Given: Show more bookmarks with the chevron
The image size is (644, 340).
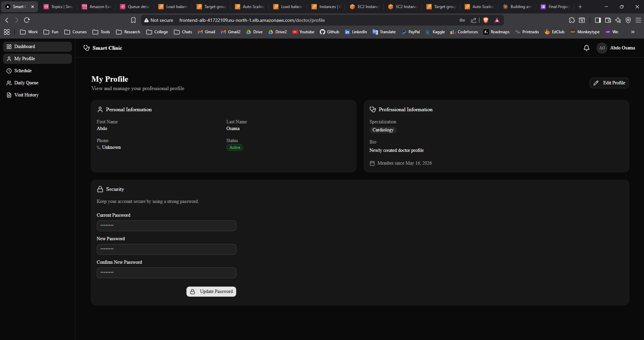Looking at the screenshot, I should coord(633,32).
